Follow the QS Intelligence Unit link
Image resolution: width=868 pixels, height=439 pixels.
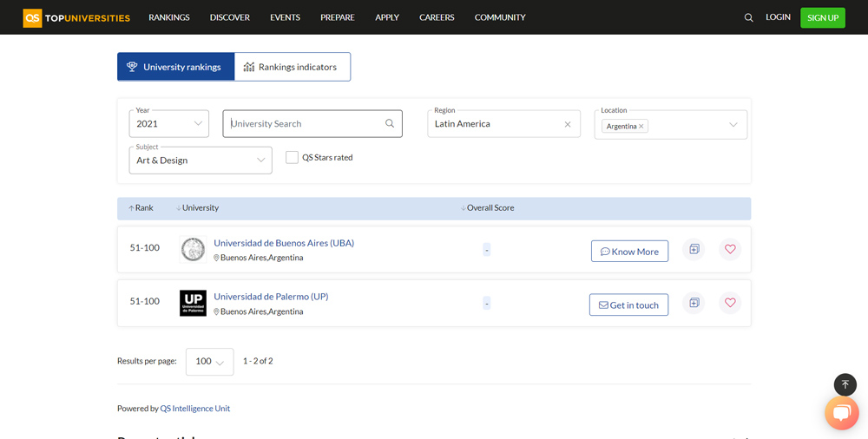[x=194, y=409]
